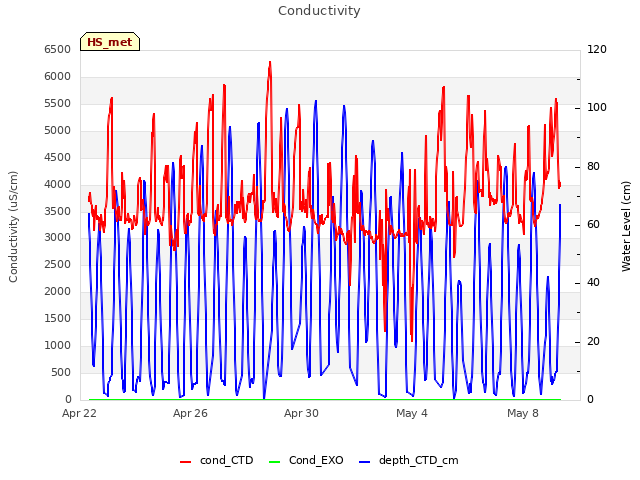Toggle the Cond_EXO legend entry
This screenshot has height=480, width=640.
[306, 460]
